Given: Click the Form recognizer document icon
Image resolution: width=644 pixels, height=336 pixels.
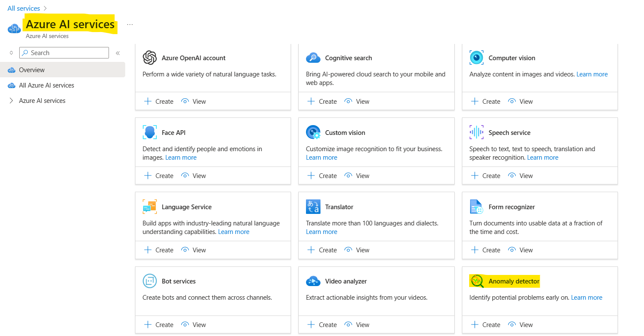Looking at the screenshot, I should point(476,207).
